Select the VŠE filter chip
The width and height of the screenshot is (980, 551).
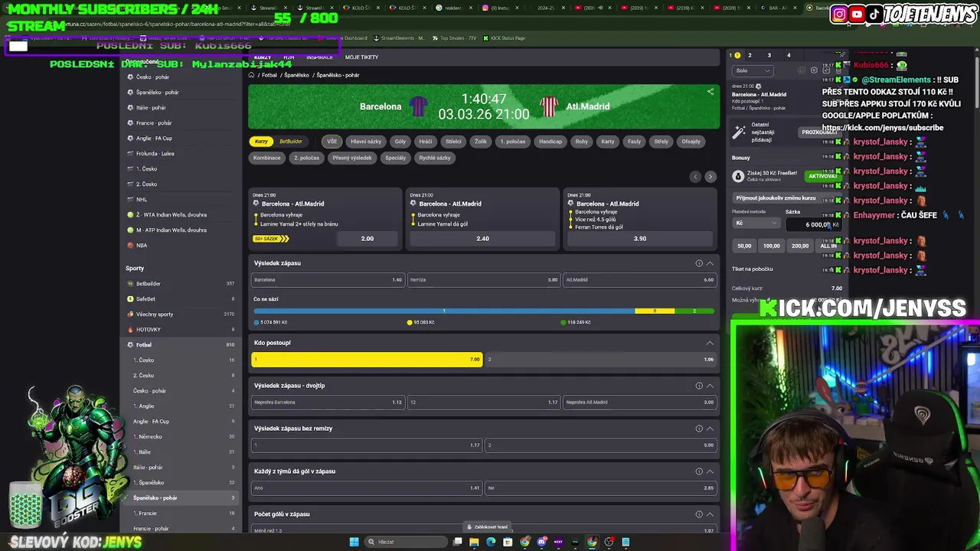332,142
